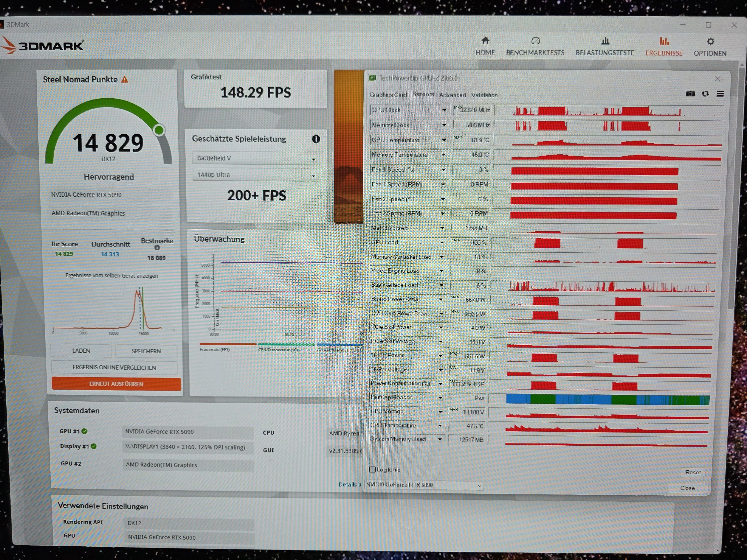
Task: Click the Steel Nomad warning triangle icon
Action: 125,80
